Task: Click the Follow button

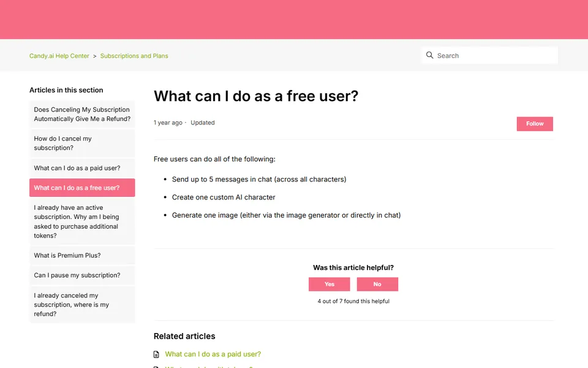Action: click(535, 123)
